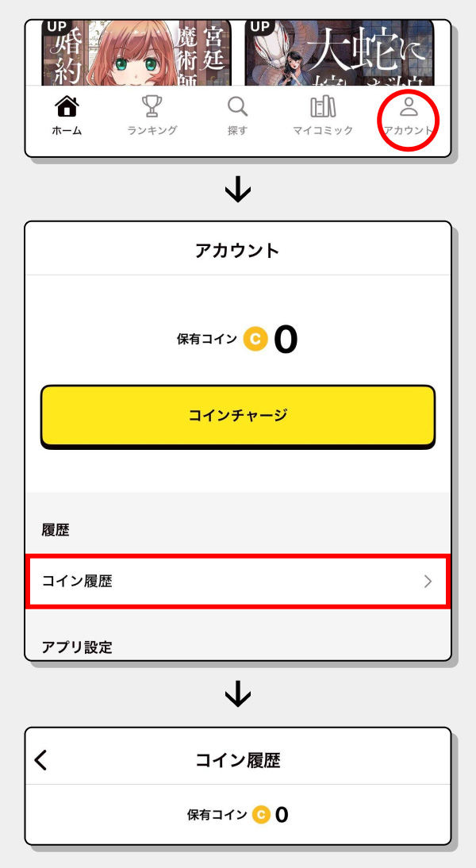Go back using the left arrow
The image size is (476, 868).
click(41, 760)
